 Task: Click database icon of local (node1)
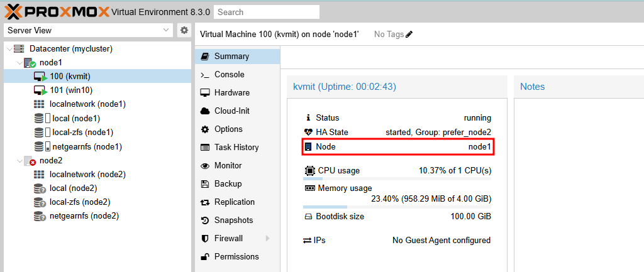pyautogui.click(x=39, y=119)
